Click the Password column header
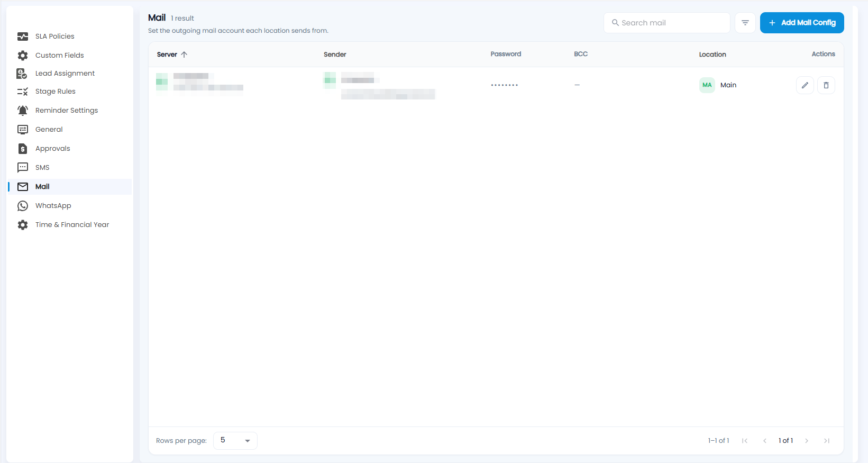The image size is (868, 463). click(x=506, y=54)
